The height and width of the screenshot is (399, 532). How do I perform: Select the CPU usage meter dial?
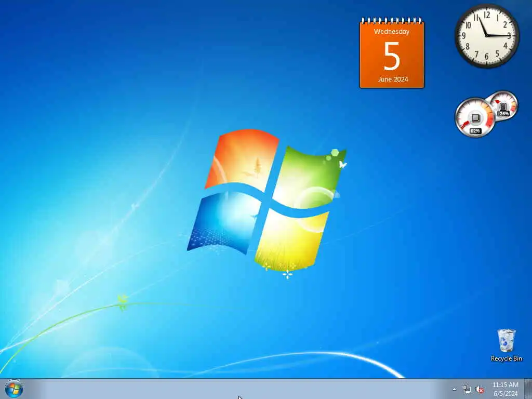(475, 118)
